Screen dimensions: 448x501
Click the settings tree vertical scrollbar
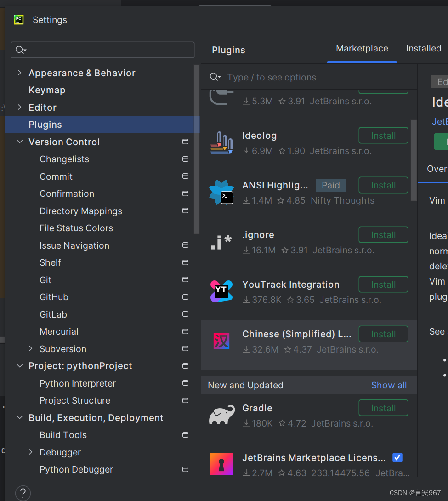point(196,149)
